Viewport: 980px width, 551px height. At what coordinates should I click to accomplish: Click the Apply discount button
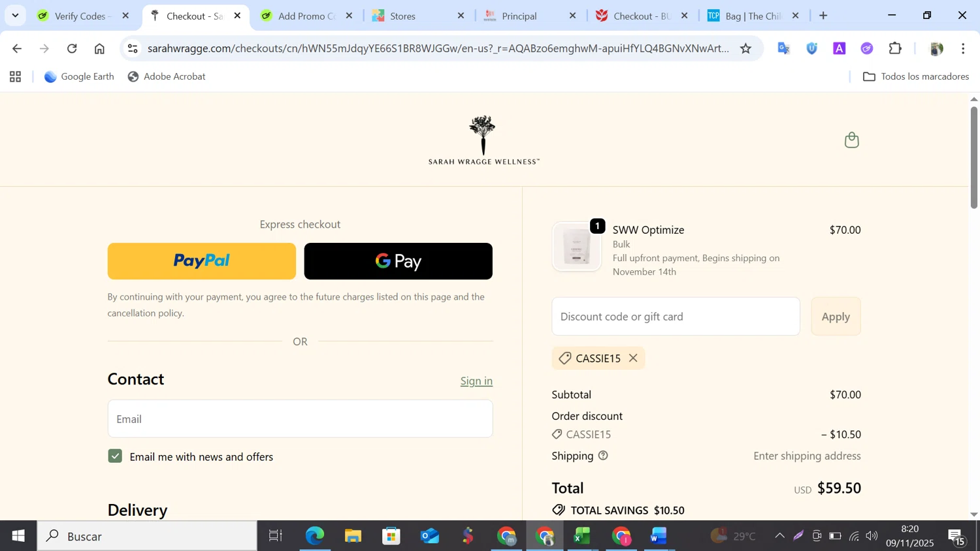point(836,317)
